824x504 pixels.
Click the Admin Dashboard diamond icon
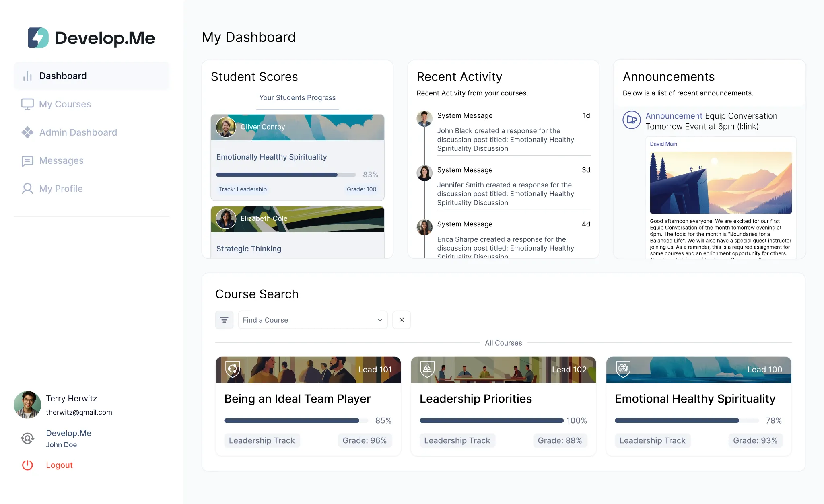[x=27, y=132]
